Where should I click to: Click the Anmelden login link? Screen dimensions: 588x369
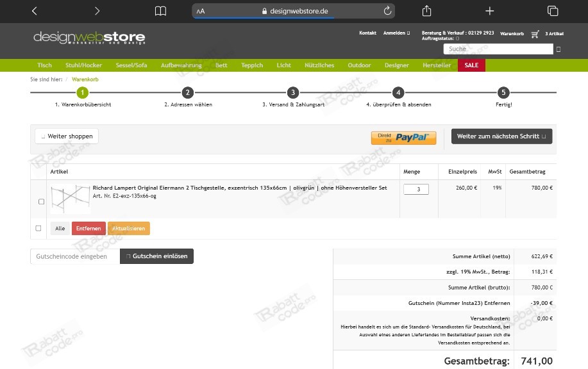(x=396, y=33)
